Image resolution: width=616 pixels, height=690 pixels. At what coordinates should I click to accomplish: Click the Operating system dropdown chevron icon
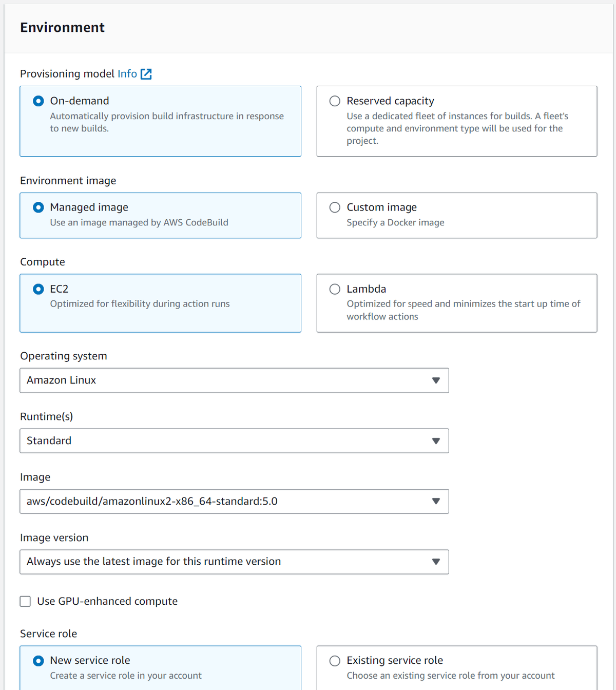click(x=436, y=380)
